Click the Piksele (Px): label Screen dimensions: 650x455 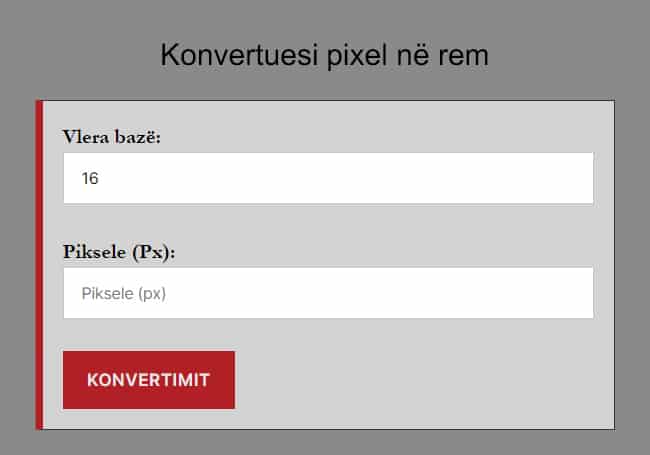(119, 252)
